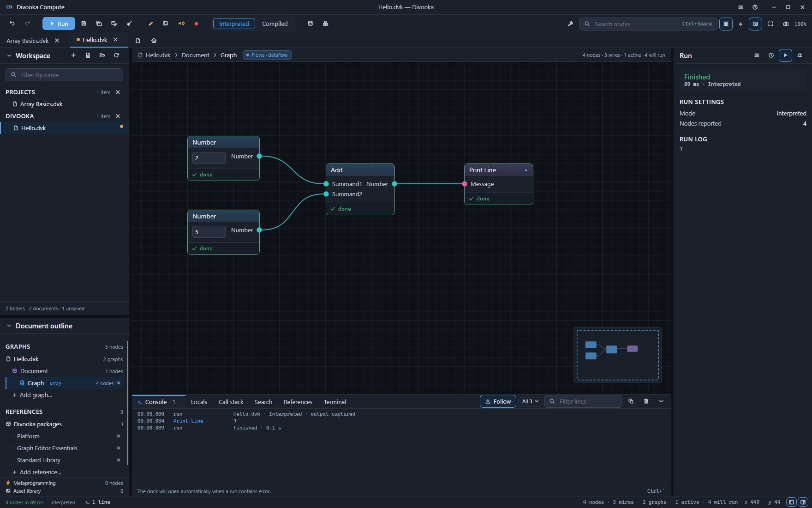Open the Call stack tab
The height and width of the screenshot is (508, 812).
click(231, 402)
